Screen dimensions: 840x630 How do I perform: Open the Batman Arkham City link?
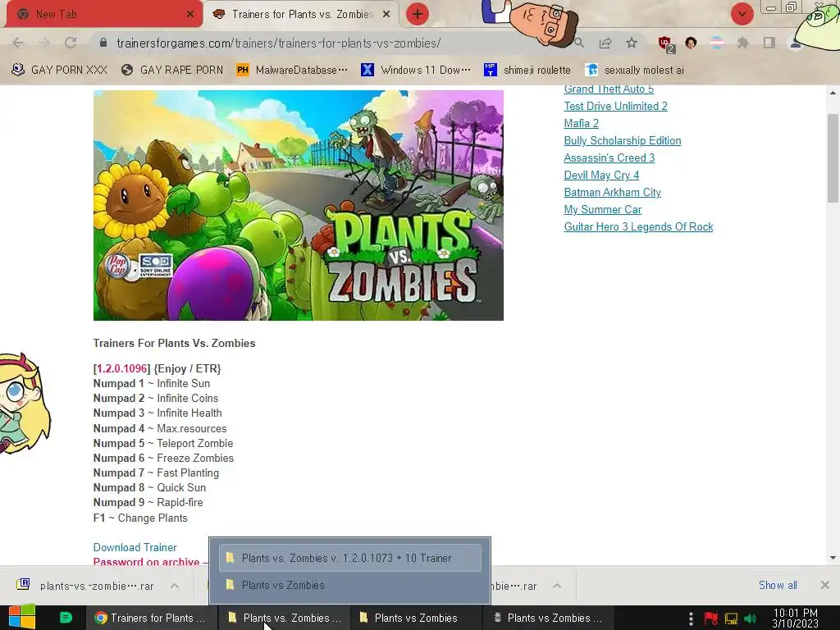[612, 192]
